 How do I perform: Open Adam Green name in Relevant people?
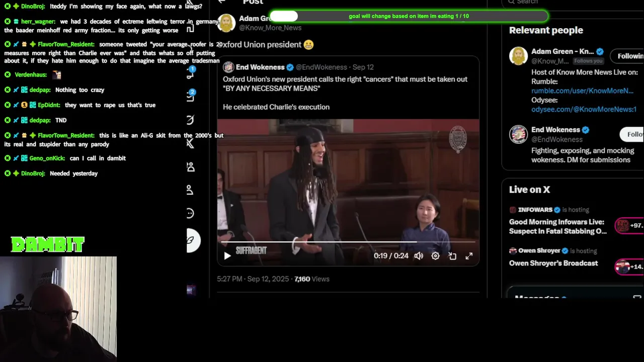coord(562,51)
